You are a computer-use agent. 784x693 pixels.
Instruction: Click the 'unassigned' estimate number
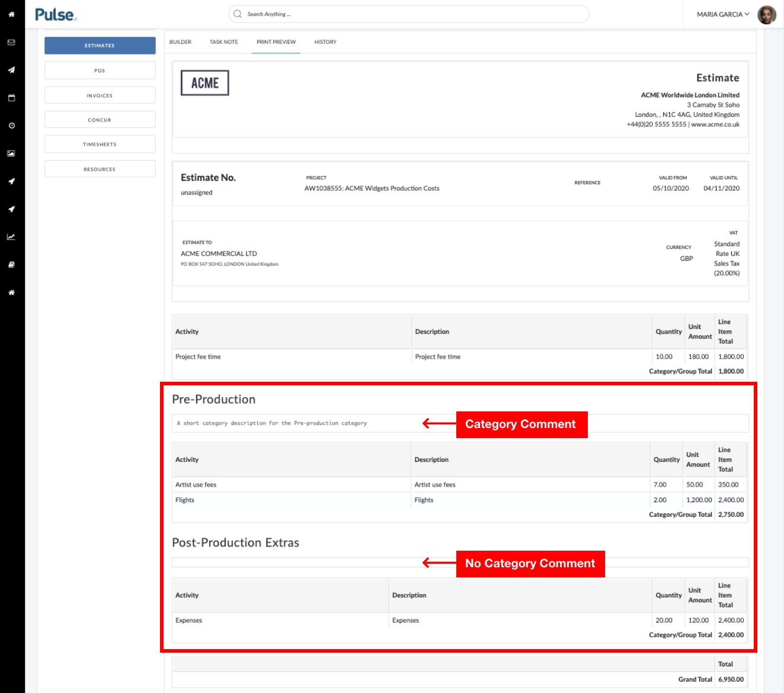(x=197, y=193)
